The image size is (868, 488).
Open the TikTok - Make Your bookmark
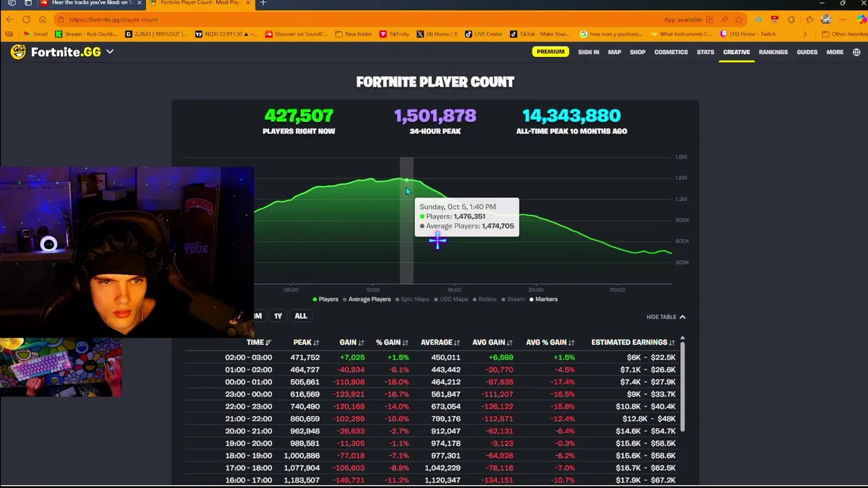(540, 34)
